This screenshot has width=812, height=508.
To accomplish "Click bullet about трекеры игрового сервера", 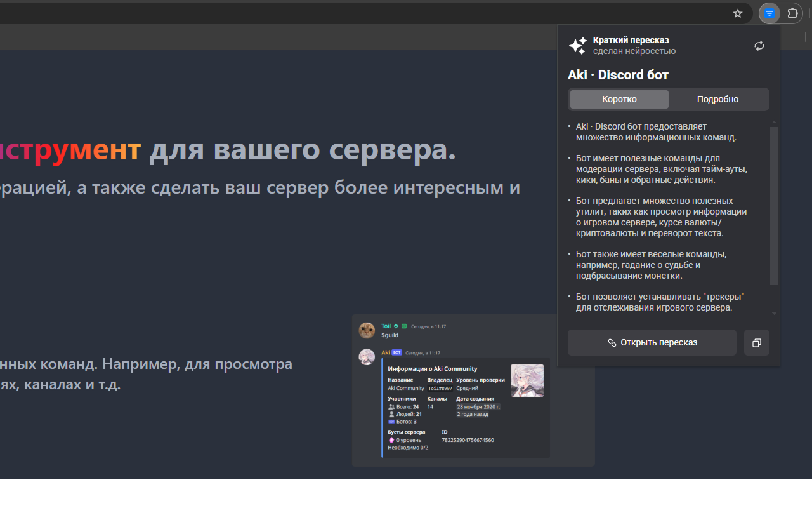I will tap(660, 302).
